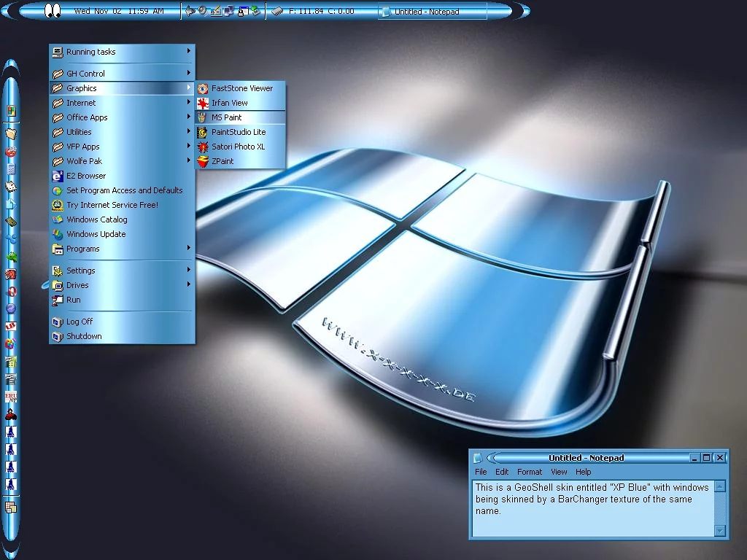Select MS Paint in the Graphics submenu

coord(227,117)
